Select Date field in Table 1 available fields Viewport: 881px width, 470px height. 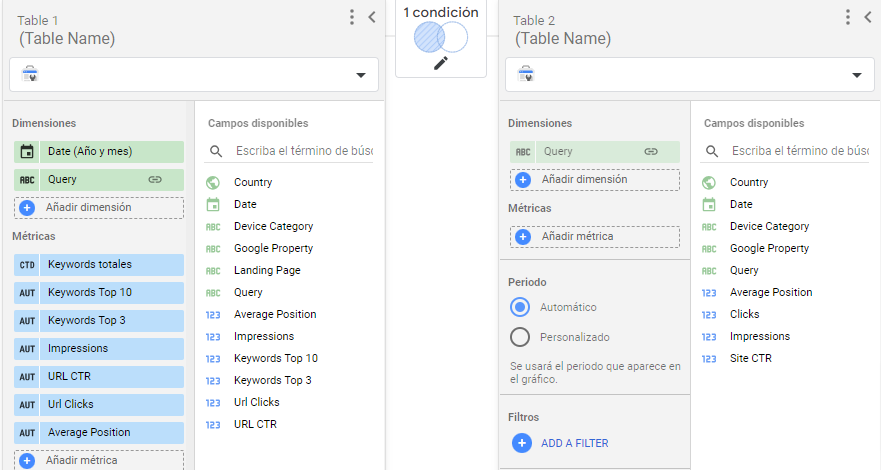click(245, 204)
